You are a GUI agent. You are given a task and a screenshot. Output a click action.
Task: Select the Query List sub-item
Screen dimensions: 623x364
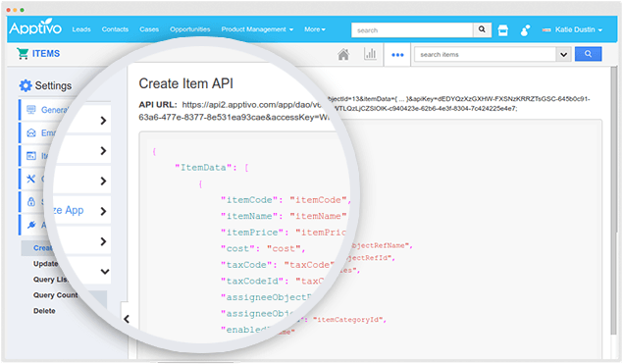click(50, 280)
